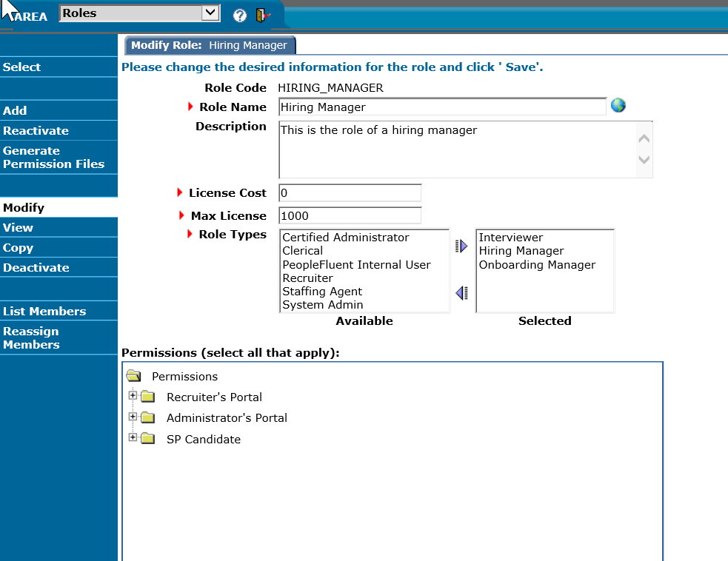
Task: Click the help question mark icon
Action: pos(239,16)
